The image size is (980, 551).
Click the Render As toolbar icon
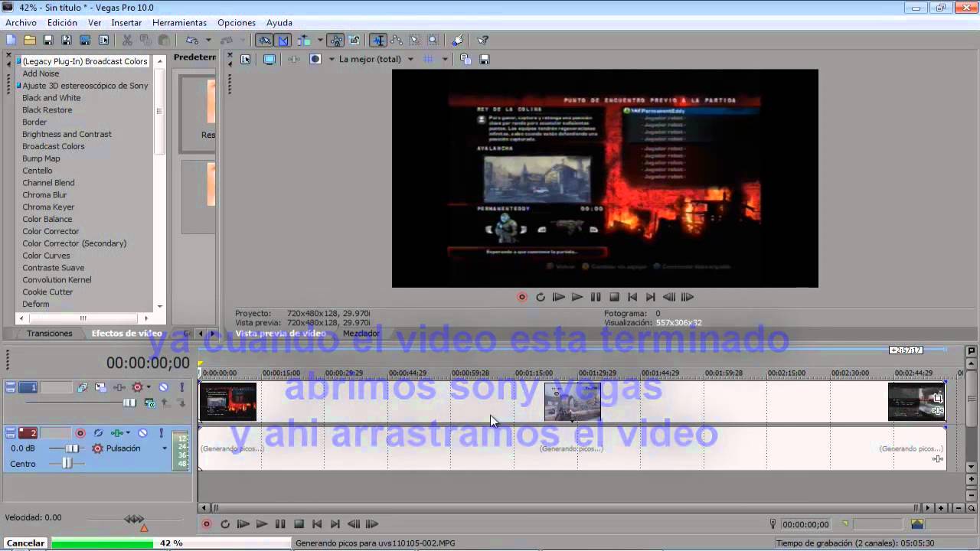click(85, 41)
